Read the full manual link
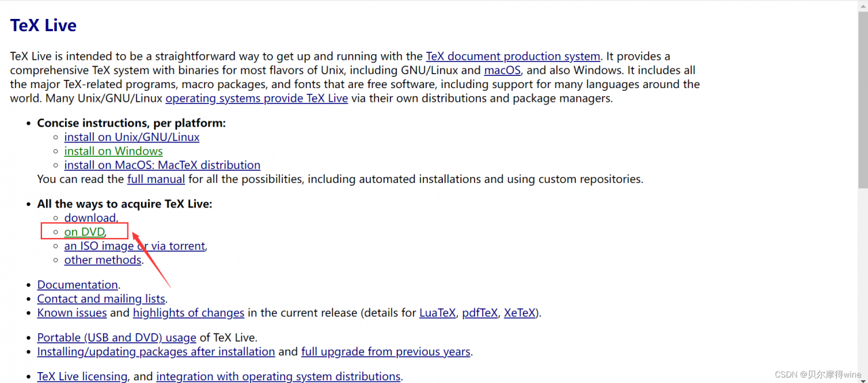868x383 pixels. click(x=156, y=180)
